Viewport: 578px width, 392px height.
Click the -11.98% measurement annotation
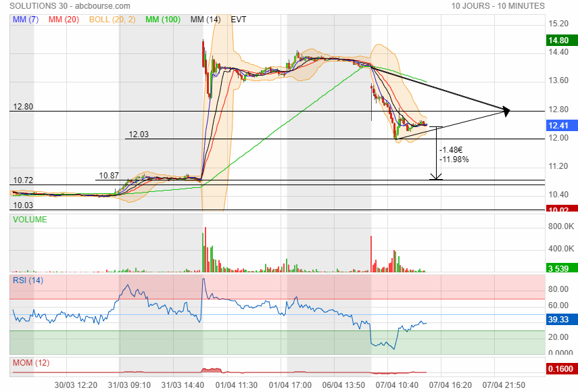tap(454, 159)
